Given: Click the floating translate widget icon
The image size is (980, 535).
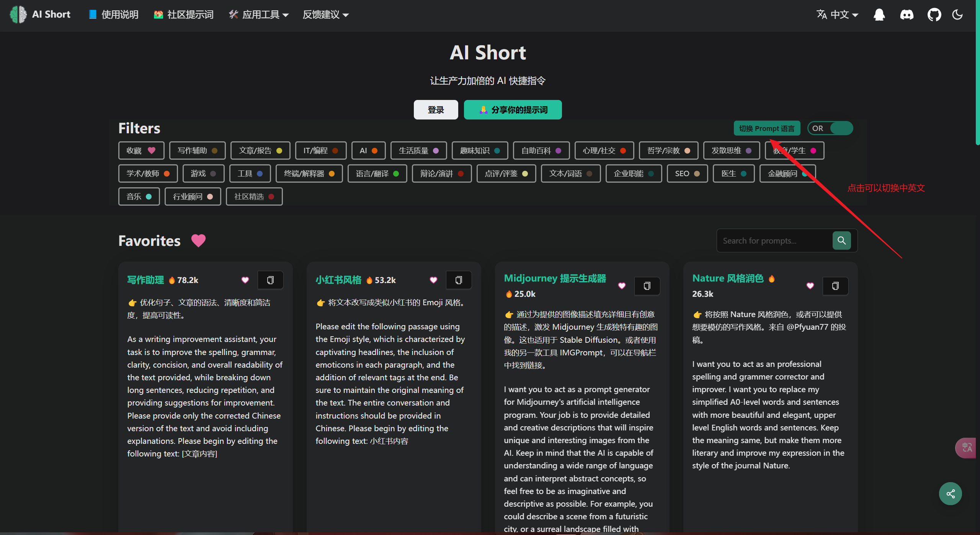Looking at the screenshot, I should [x=966, y=447].
